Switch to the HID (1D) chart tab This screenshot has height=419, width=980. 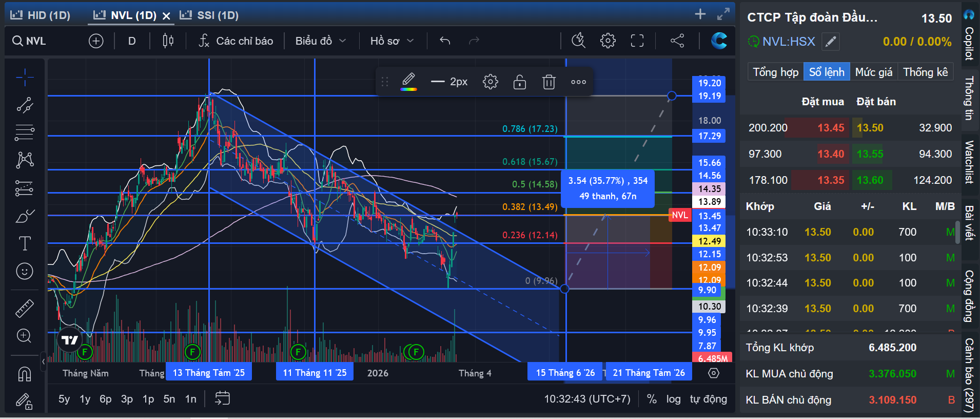pyautogui.click(x=41, y=15)
